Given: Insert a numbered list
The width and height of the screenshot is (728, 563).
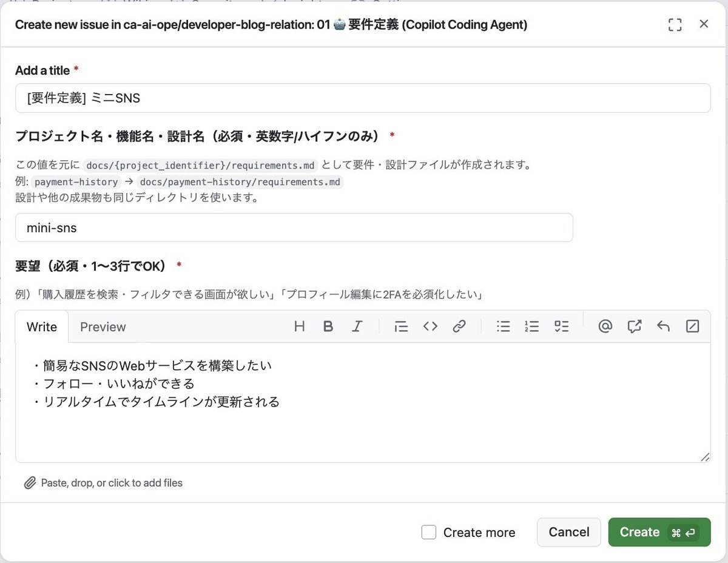Looking at the screenshot, I should 532,326.
